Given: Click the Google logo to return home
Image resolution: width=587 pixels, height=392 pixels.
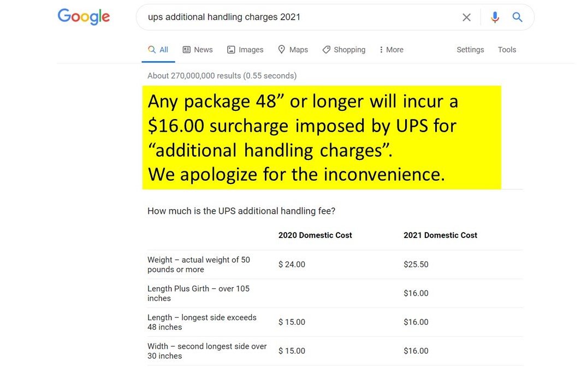Looking at the screenshot, I should (83, 17).
